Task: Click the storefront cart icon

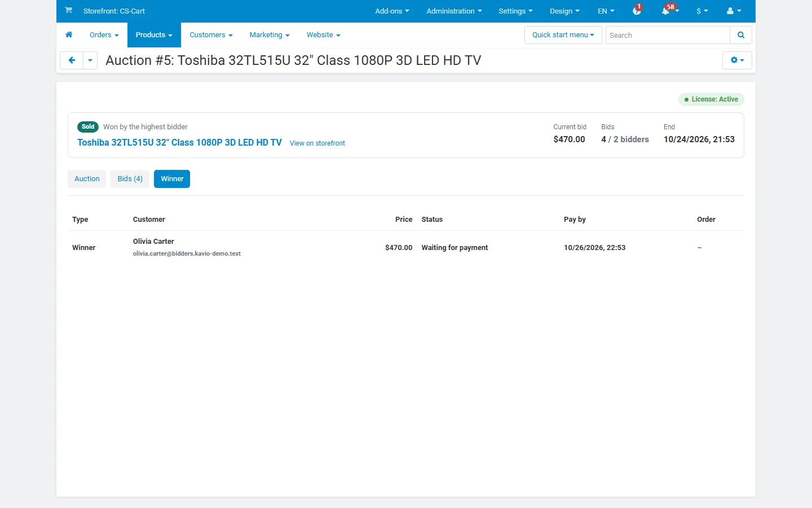Action: [68, 10]
